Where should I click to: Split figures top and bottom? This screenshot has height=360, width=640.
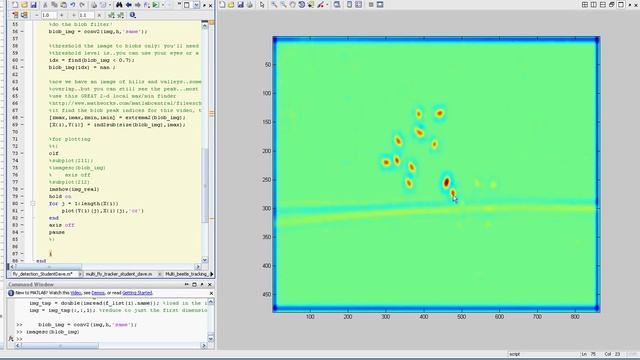(x=603, y=4)
